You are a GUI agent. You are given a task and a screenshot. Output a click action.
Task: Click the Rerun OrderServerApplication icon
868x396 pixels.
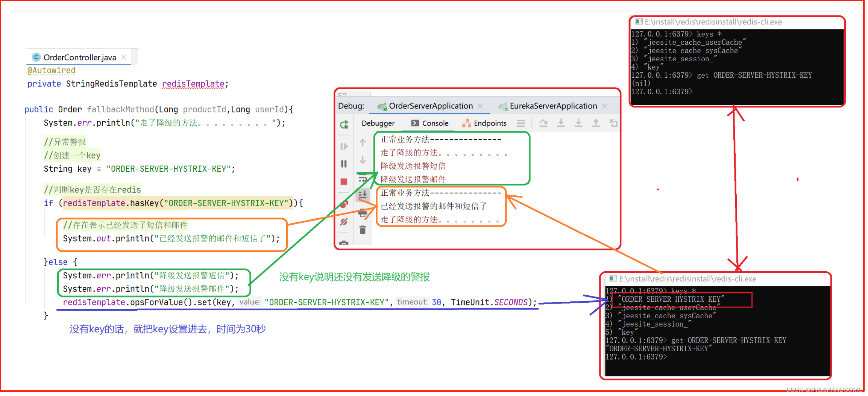pyautogui.click(x=344, y=124)
